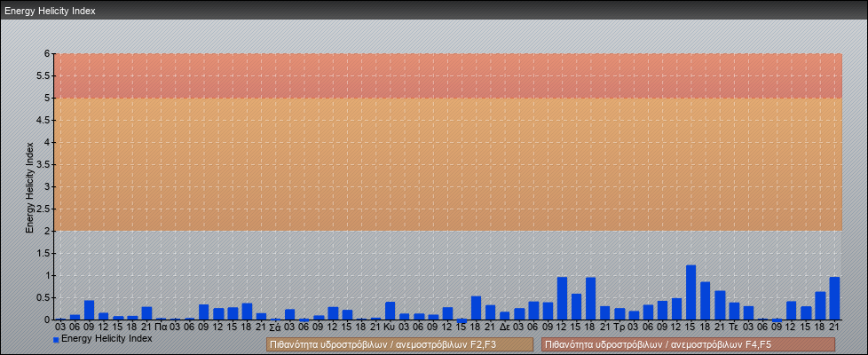This screenshot has height=355, width=868.
Task: Click the rotated vertical y-axis title
Action: [29, 186]
